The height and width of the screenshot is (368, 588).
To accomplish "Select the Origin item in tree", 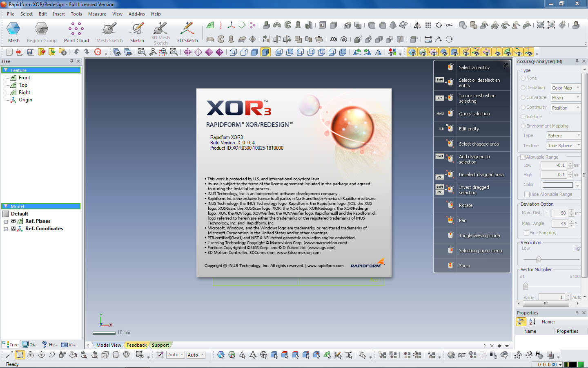I will coord(25,100).
